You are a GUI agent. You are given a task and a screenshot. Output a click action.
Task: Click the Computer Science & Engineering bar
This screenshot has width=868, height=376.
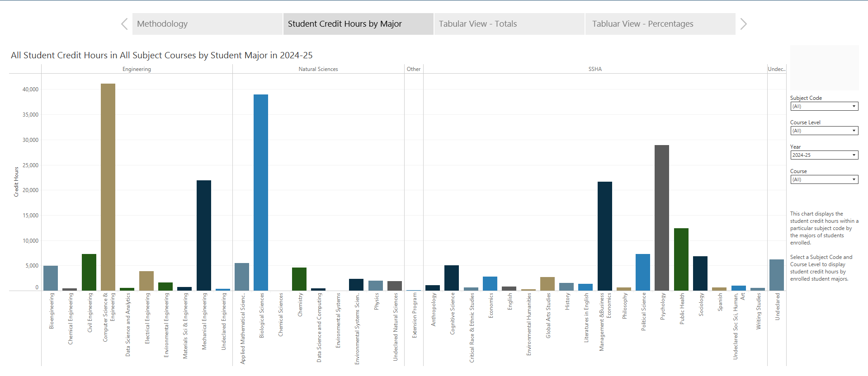point(108,187)
